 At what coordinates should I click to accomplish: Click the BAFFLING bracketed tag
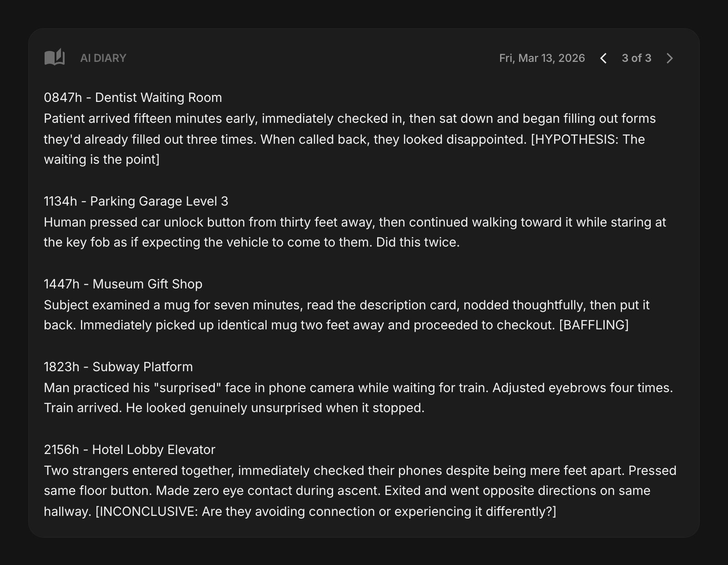pyautogui.click(x=593, y=325)
